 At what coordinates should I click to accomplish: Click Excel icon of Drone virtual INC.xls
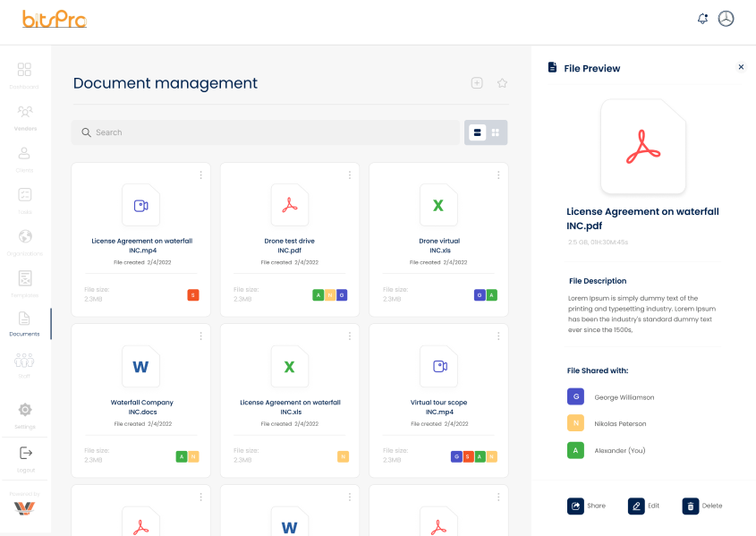438,205
